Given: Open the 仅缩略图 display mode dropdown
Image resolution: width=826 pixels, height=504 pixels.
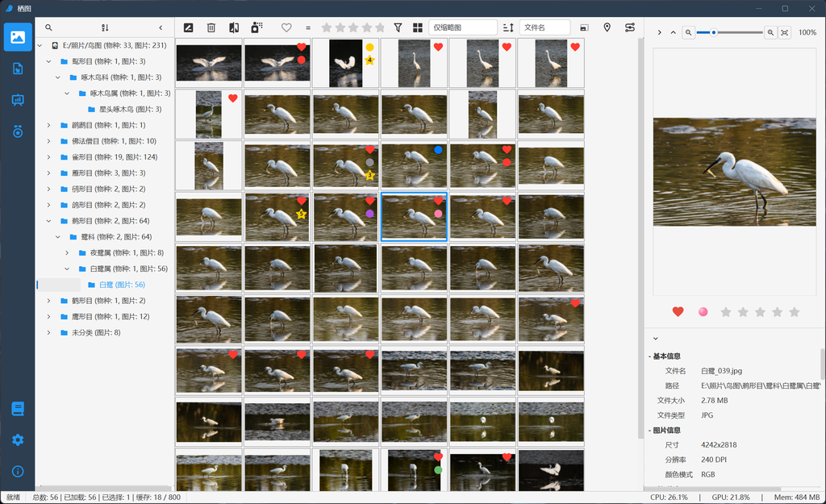Looking at the screenshot, I should tap(462, 27).
